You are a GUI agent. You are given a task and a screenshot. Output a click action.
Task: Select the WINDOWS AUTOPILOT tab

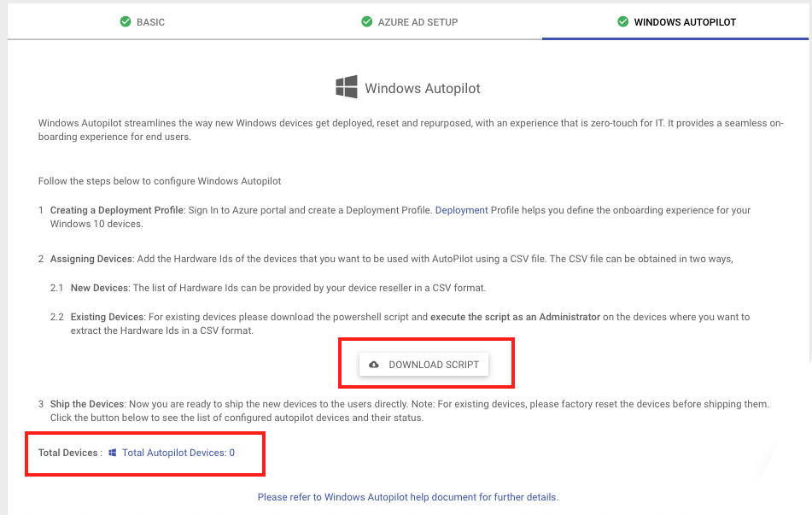coord(675,21)
